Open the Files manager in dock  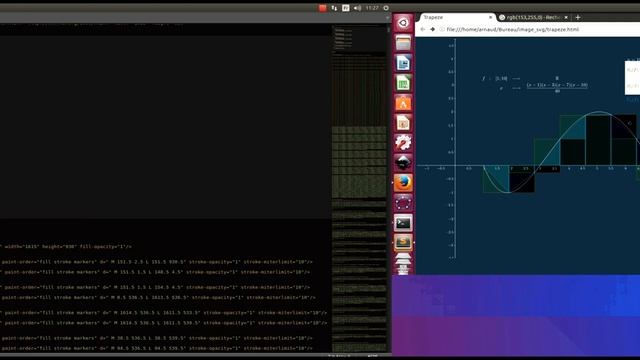click(403, 43)
